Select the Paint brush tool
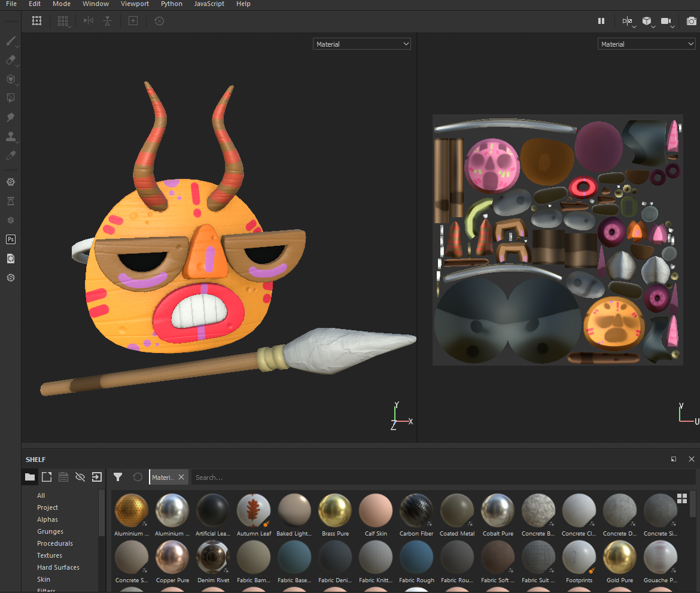Image resolution: width=700 pixels, height=593 pixels. coord(10,41)
